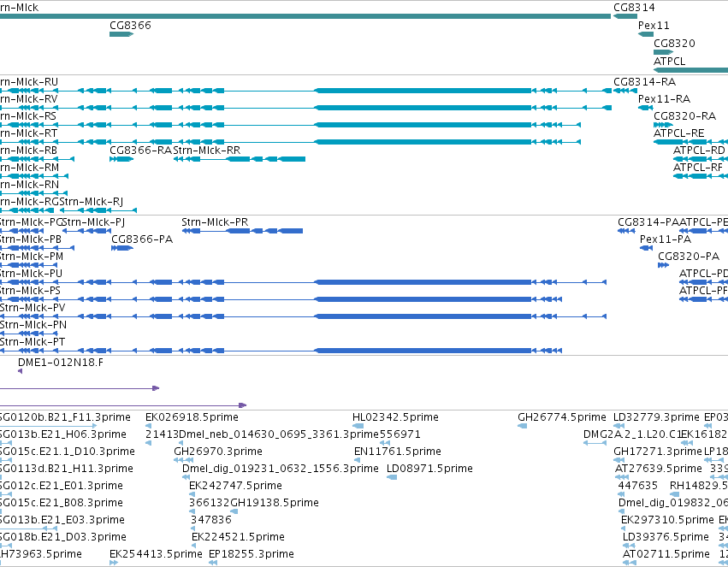Select the GH19138.5prime EST label
This screenshot has height=567, width=728.
tap(275, 503)
